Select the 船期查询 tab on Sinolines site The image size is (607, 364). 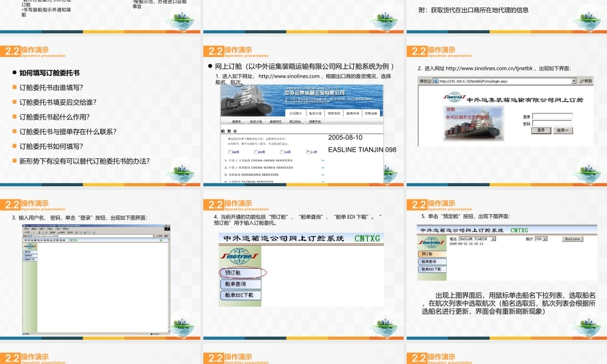click(353, 113)
